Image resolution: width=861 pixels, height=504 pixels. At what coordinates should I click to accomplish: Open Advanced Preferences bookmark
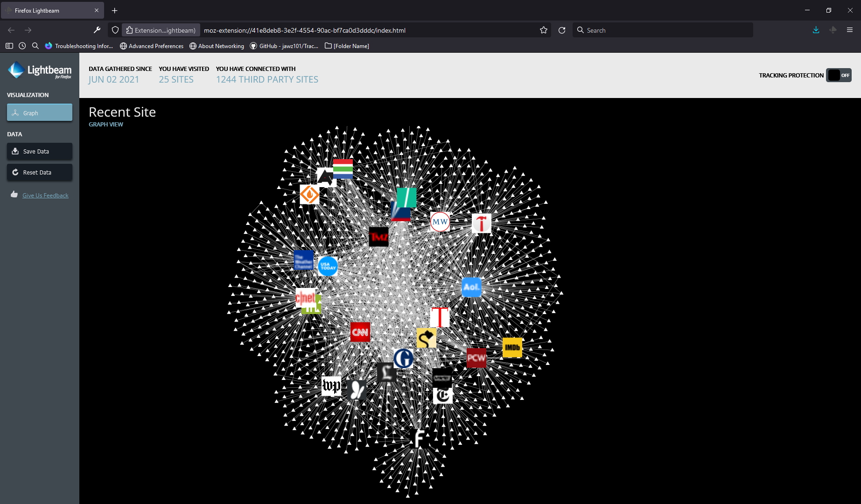pyautogui.click(x=152, y=46)
